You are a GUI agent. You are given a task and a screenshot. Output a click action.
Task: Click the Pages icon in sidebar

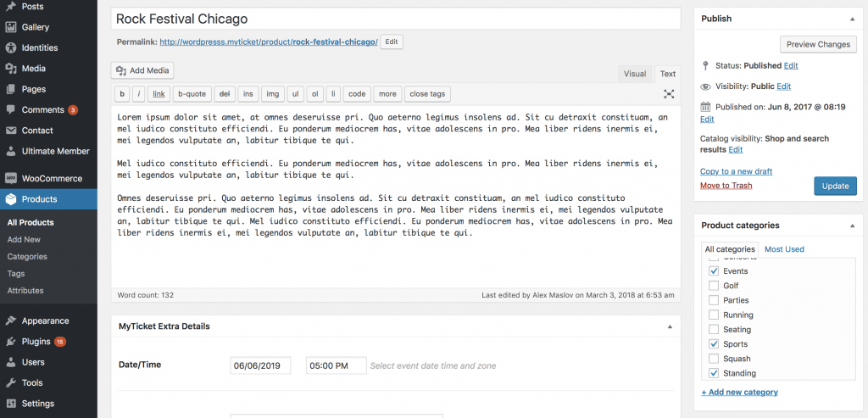(10, 89)
